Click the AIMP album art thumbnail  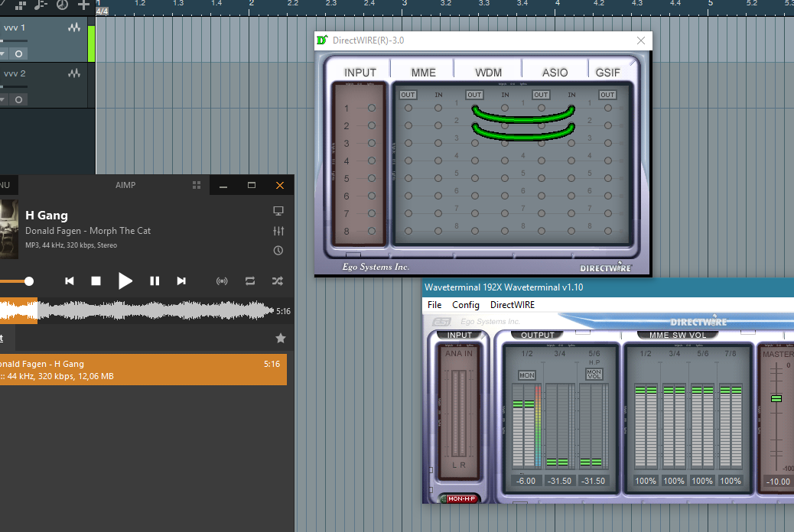click(x=8, y=229)
